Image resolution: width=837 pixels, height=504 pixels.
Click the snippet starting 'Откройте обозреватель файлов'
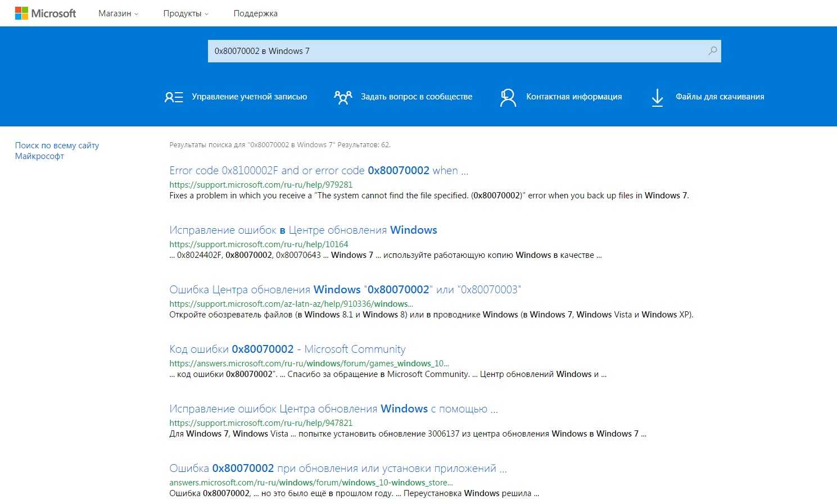coord(431,315)
